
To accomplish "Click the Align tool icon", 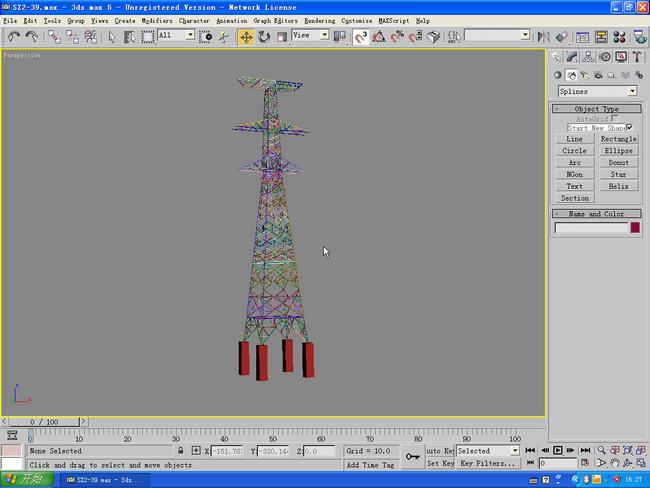I will [x=561, y=37].
